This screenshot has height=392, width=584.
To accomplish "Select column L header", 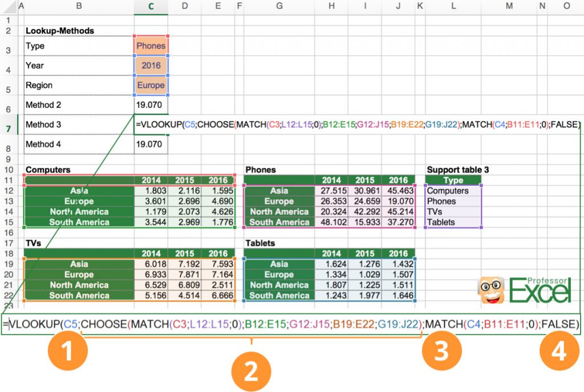I will pyautogui.click(x=453, y=6).
